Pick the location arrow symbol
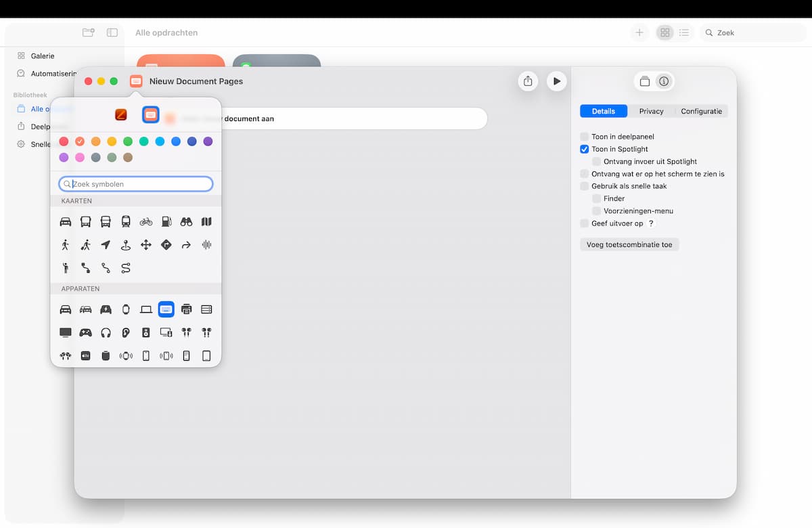812x528 pixels. pos(106,245)
